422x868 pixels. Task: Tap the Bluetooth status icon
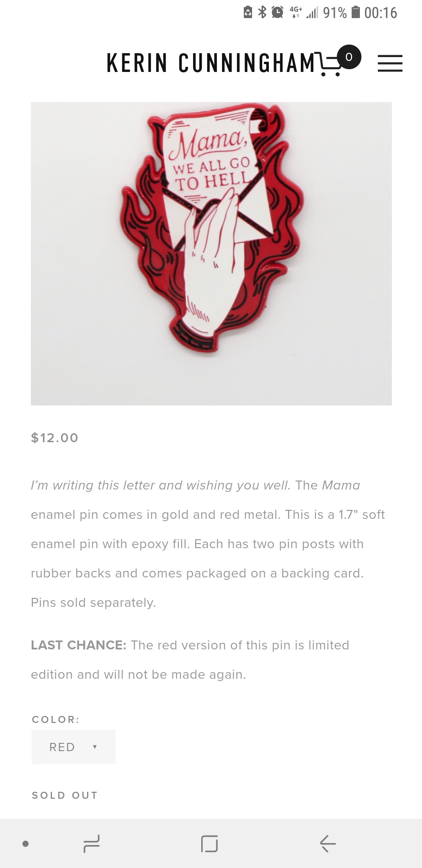(262, 13)
